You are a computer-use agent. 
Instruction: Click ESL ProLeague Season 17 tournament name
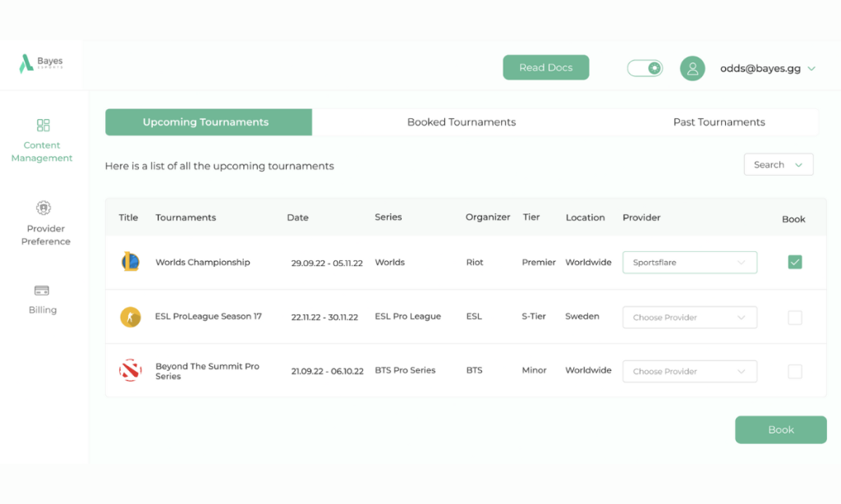tap(208, 316)
